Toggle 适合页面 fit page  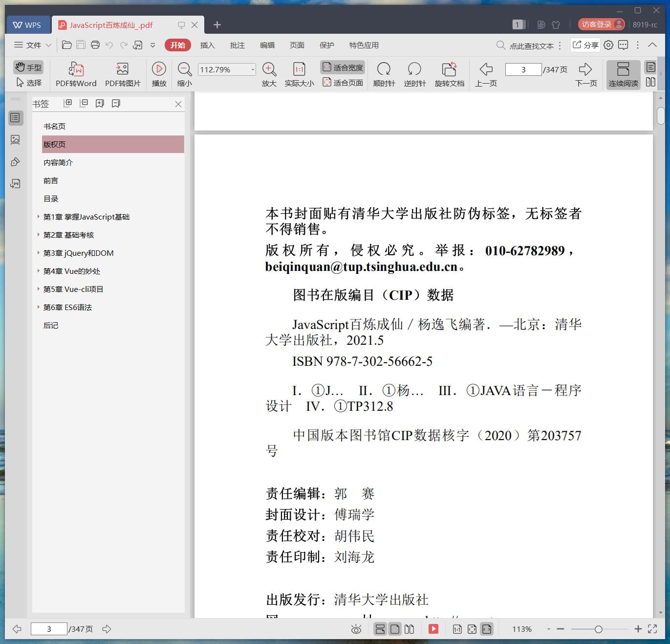pyautogui.click(x=343, y=83)
